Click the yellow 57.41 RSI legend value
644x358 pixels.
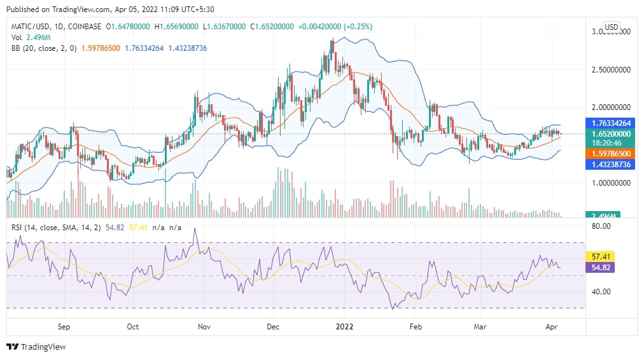click(x=138, y=228)
